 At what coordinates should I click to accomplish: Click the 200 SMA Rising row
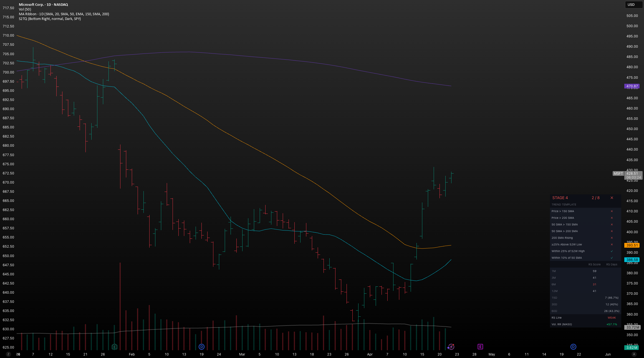[585, 238]
